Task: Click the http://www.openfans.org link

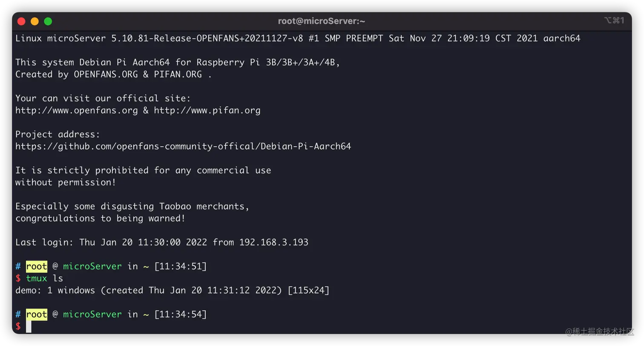Action: tap(77, 110)
